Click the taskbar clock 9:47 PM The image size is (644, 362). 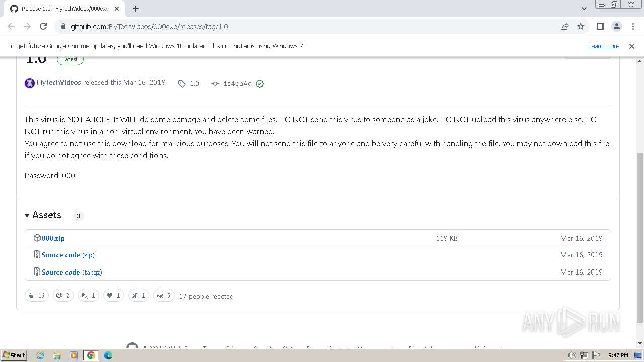click(618, 355)
